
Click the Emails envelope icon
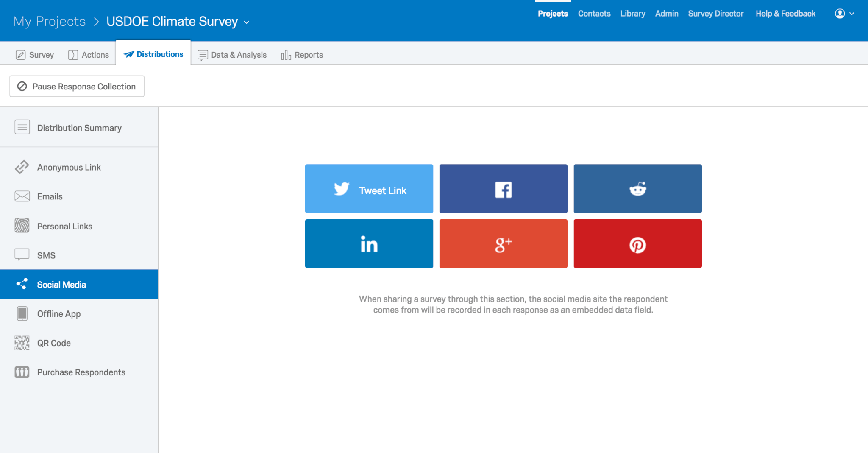(22, 196)
